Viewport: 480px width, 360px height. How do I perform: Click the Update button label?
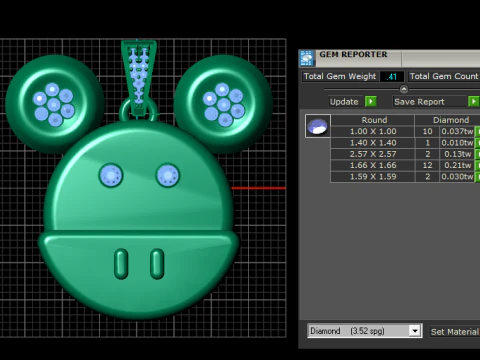tap(344, 102)
